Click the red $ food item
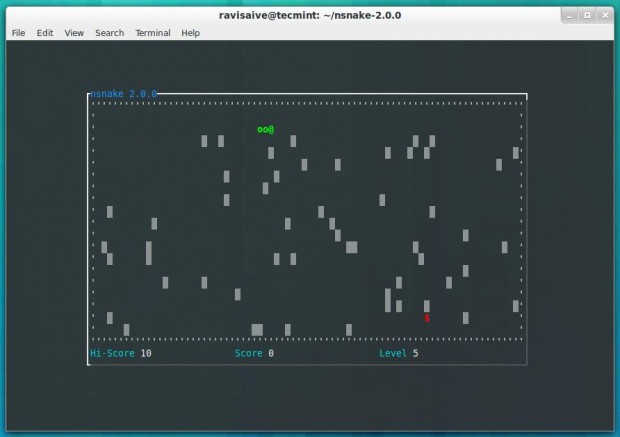 [x=427, y=318]
